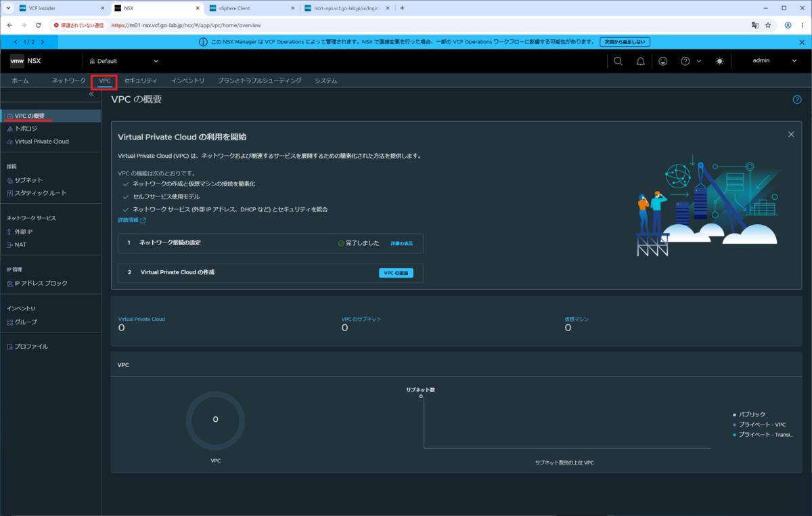This screenshot has width=812, height=516.
Task: Open スタティック ルート in the sidebar
Action: (51, 193)
